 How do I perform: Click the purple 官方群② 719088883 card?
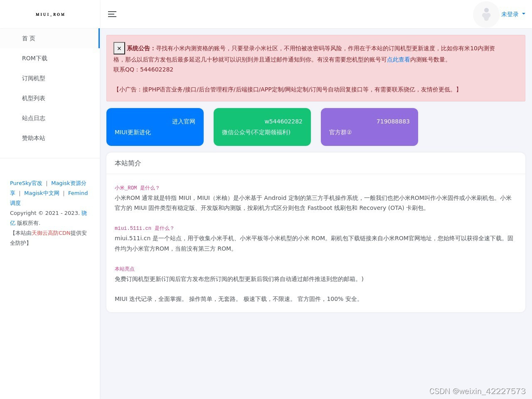tap(369, 127)
